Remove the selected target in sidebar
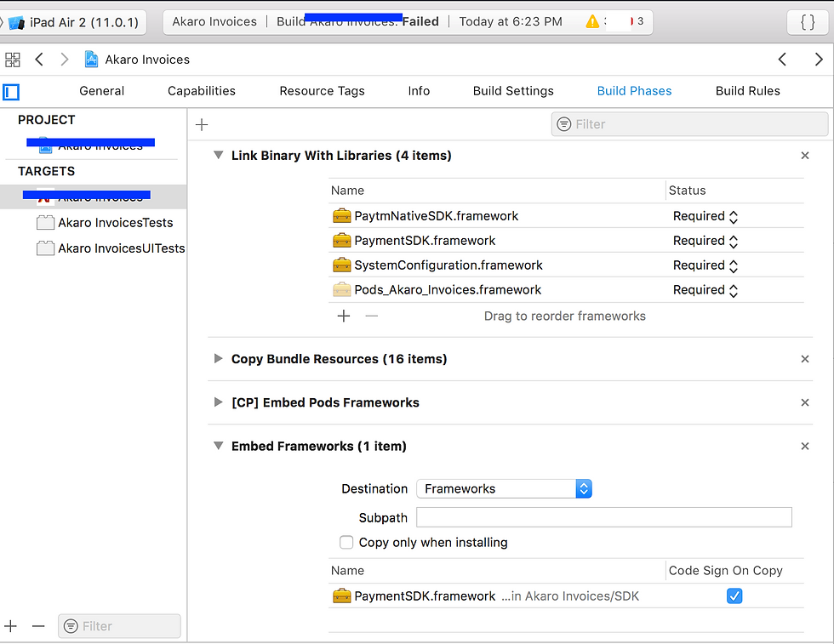This screenshot has height=644, width=834. pyautogui.click(x=38, y=626)
